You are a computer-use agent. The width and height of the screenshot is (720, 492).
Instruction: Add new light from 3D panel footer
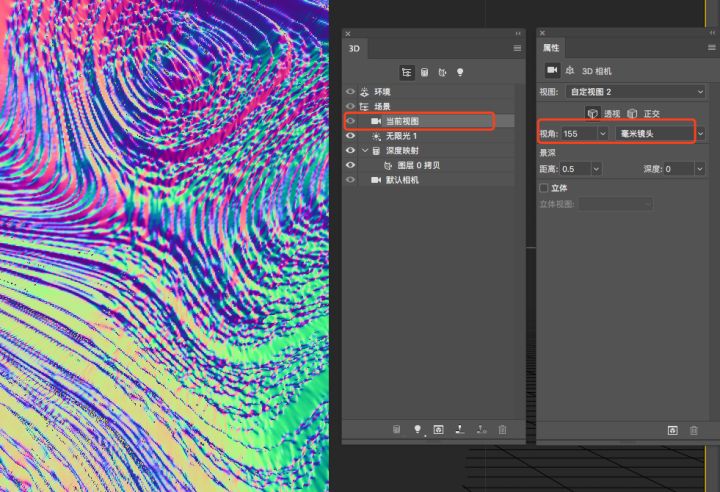pos(417,430)
